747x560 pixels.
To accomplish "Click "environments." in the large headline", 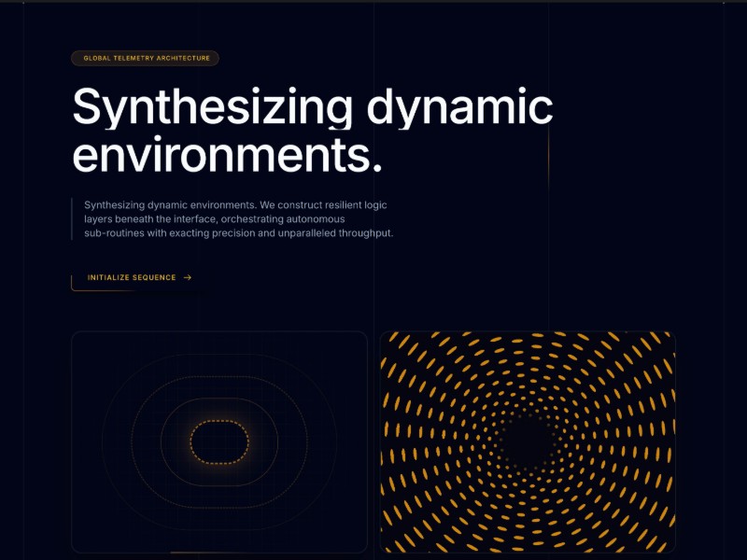I will click(x=227, y=154).
